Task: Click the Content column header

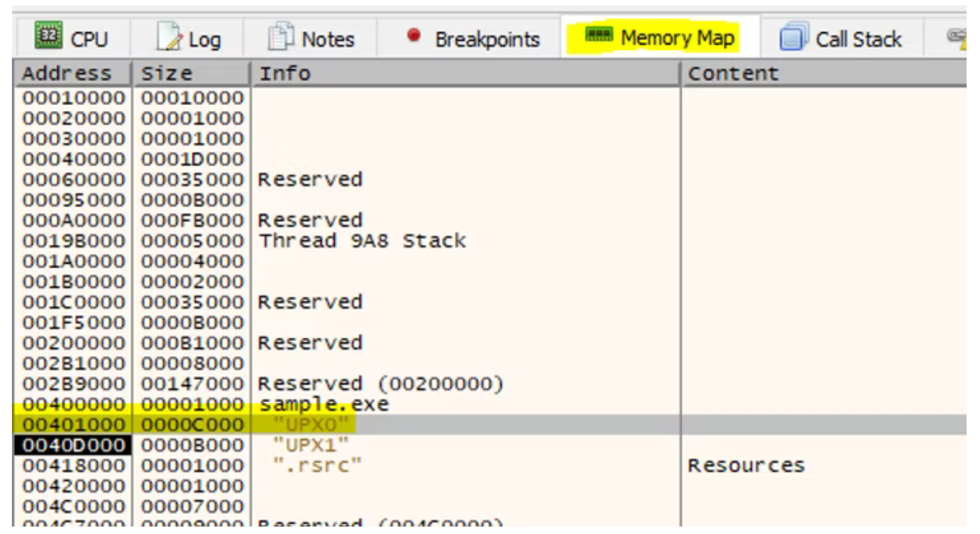Action: (733, 74)
